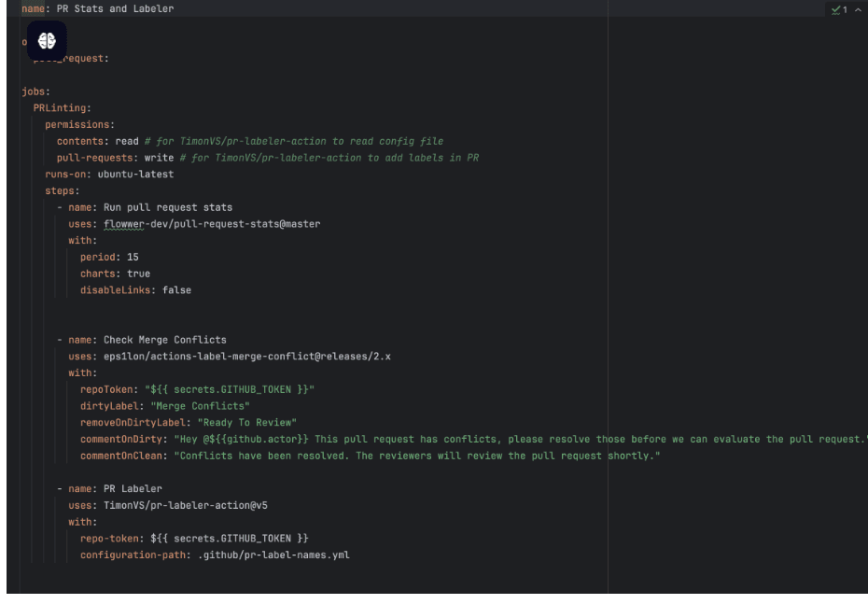
Task: Select the 'PRLinting:' job key
Action: tap(62, 108)
